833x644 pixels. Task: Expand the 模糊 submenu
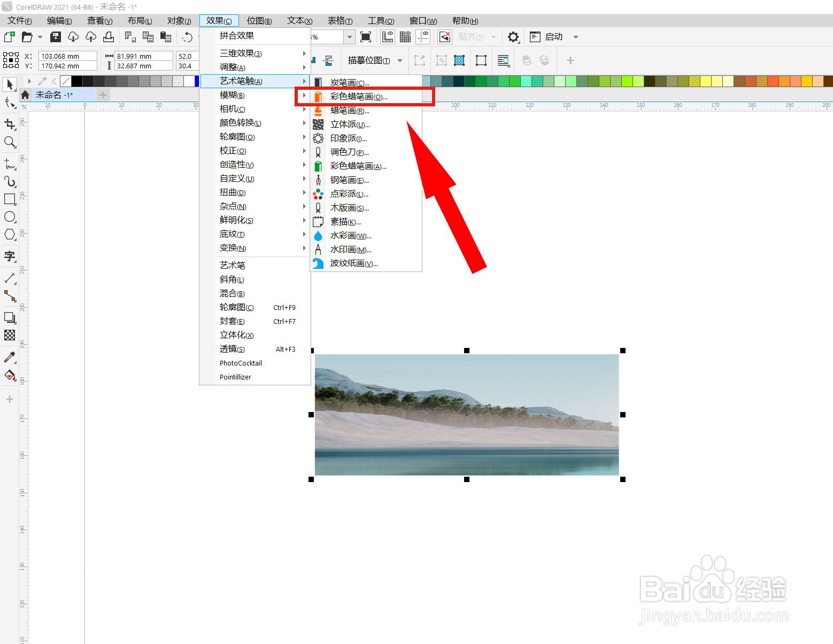255,95
